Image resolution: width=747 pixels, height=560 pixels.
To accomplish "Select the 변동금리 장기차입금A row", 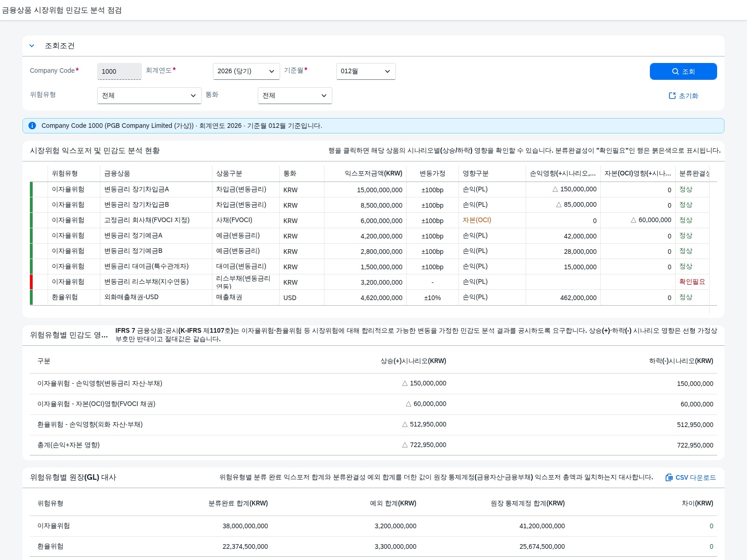I will (370, 189).
